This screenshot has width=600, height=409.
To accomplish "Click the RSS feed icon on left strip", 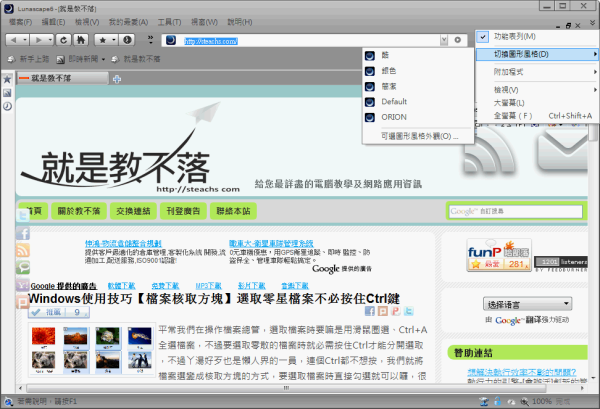I will 23,250.
